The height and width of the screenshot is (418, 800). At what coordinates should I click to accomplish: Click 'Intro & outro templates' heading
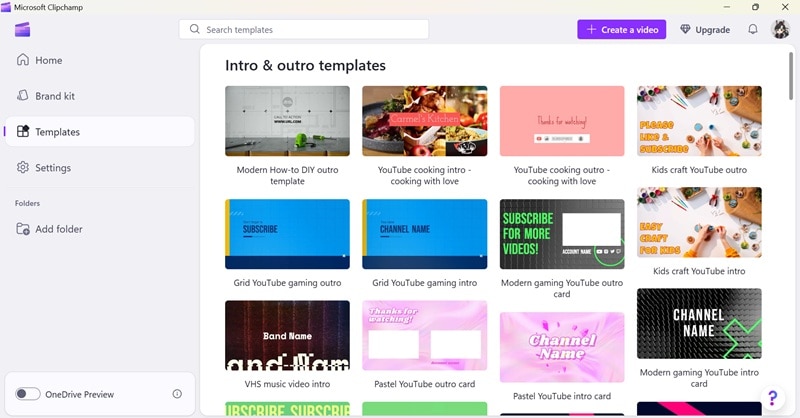(x=305, y=65)
